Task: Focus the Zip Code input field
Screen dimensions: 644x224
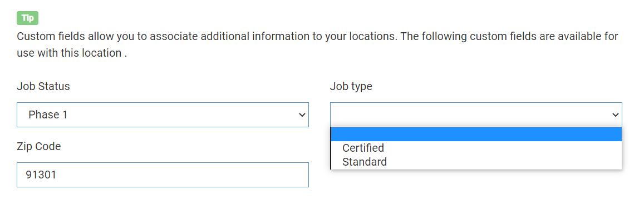Action: coord(163,175)
